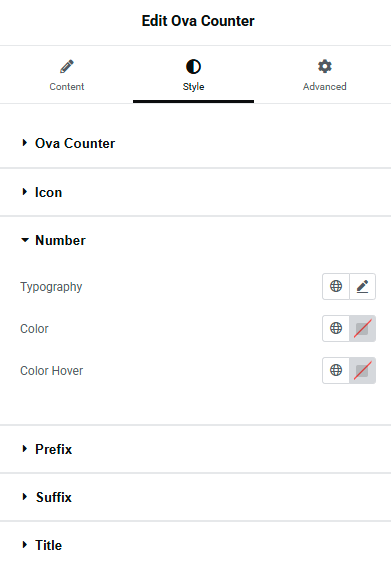Select the Style tab label

coord(194,87)
